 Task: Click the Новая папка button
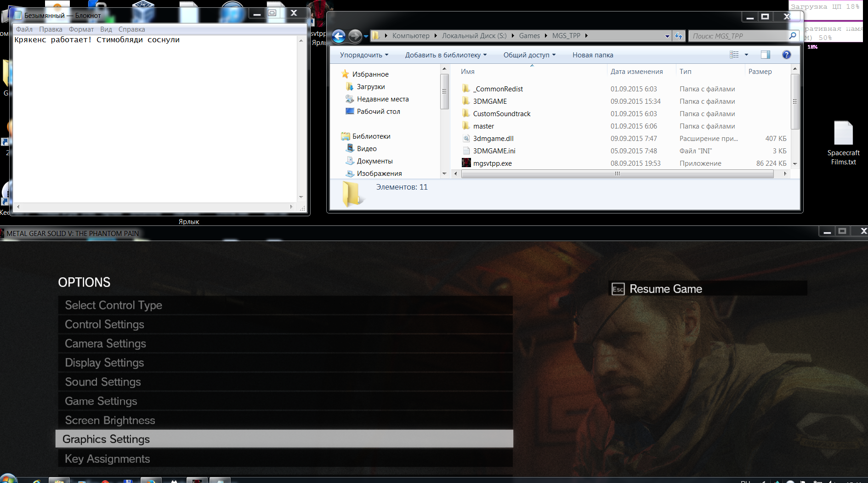pos(593,55)
